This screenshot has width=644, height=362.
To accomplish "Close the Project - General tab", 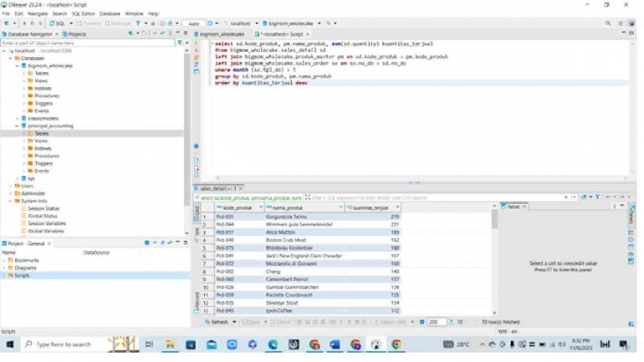I will click(49, 243).
